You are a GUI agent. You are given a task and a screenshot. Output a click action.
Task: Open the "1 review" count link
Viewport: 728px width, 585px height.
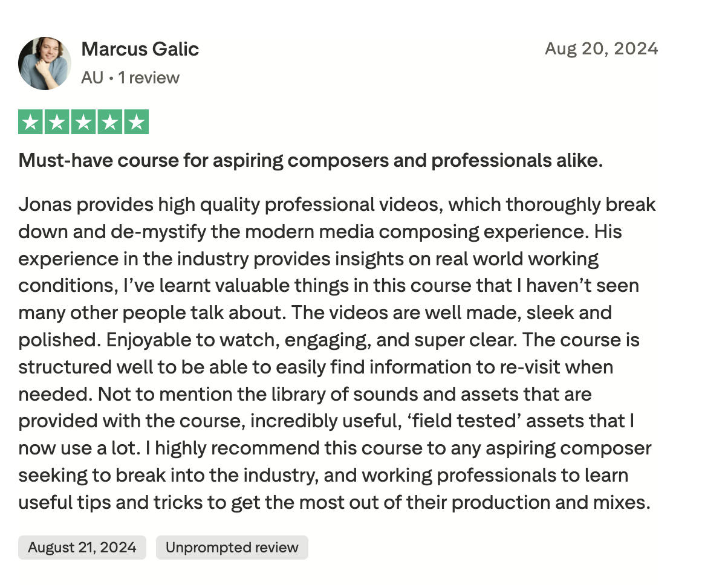pos(149,78)
